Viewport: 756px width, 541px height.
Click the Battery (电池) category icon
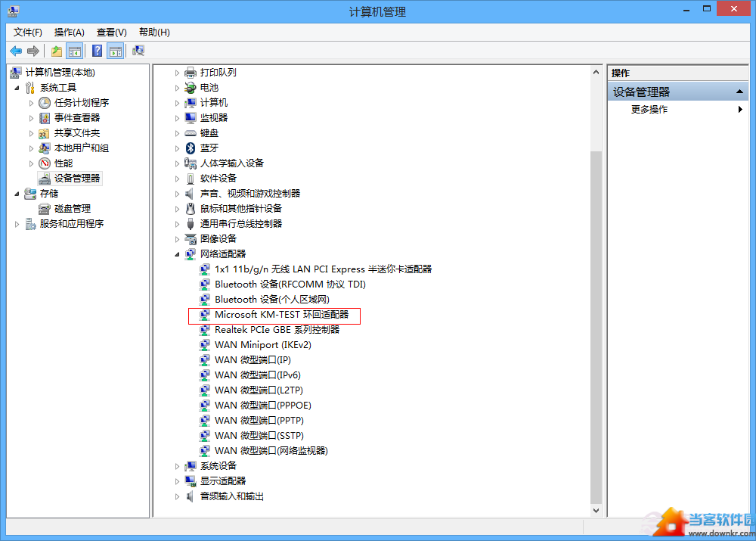(191, 88)
